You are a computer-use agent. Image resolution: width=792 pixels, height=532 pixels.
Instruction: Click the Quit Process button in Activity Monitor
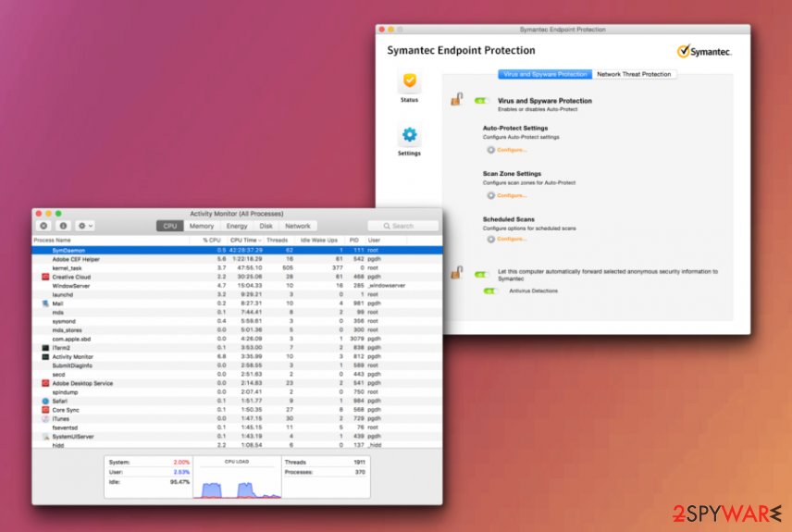(x=43, y=226)
